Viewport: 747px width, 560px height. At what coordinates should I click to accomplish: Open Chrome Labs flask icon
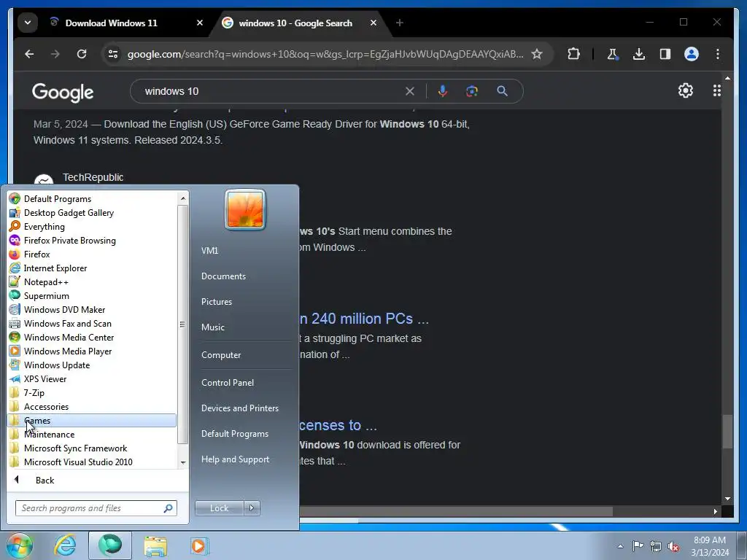[x=613, y=54]
